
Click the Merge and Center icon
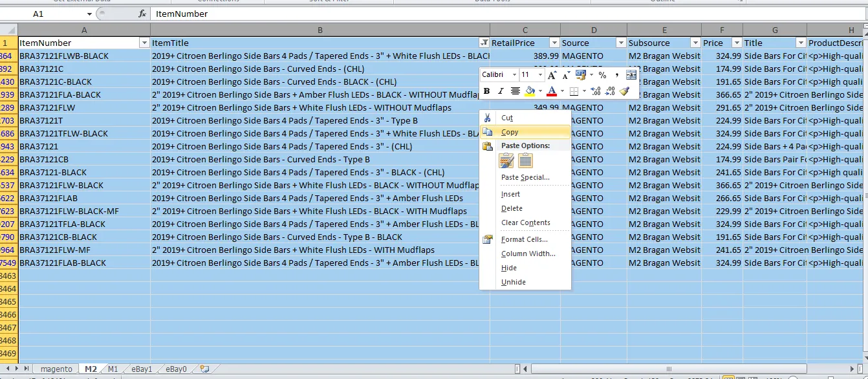(631, 75)
